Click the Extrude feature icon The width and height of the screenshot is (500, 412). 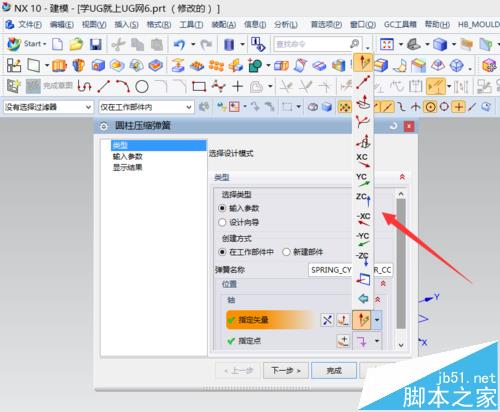(x=59, y=65)
